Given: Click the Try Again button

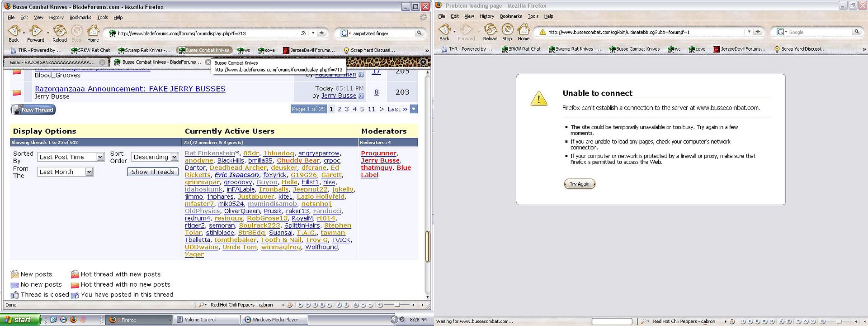Looking at the screenshot, I should point(579,184).
